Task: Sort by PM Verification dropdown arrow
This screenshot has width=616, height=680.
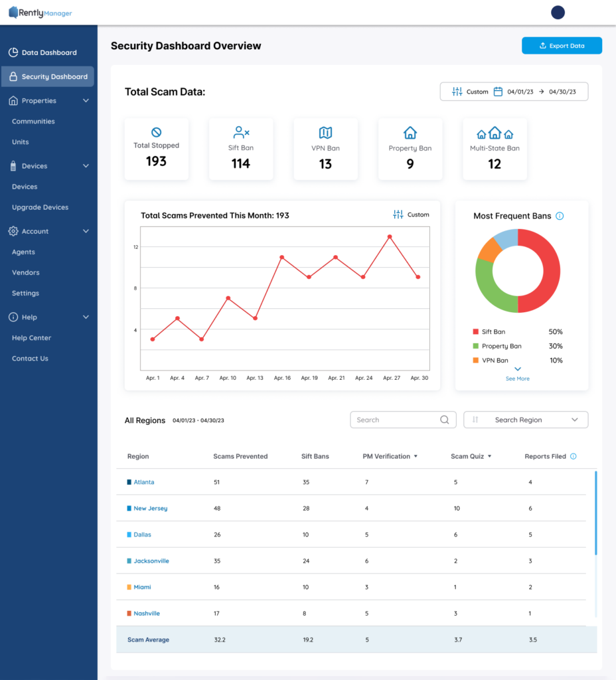Action: pos(416,456)
